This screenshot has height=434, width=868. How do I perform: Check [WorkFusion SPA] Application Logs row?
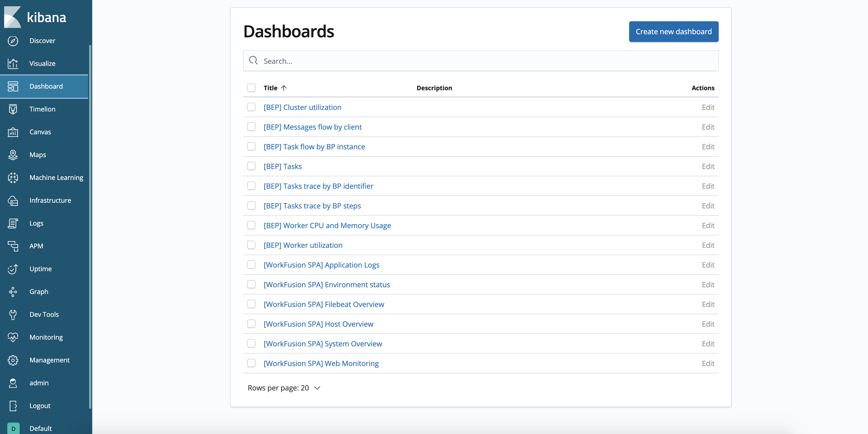(251, 265)
